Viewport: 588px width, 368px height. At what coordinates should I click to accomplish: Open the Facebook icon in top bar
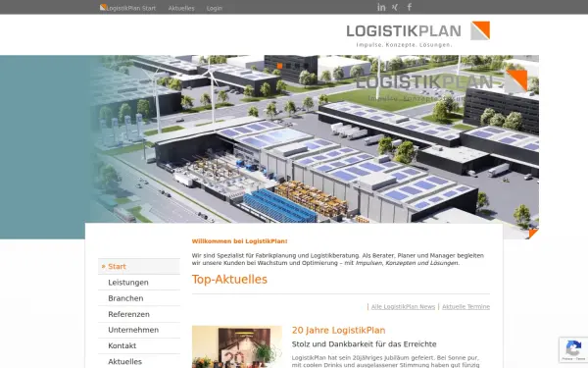point(410,7)
